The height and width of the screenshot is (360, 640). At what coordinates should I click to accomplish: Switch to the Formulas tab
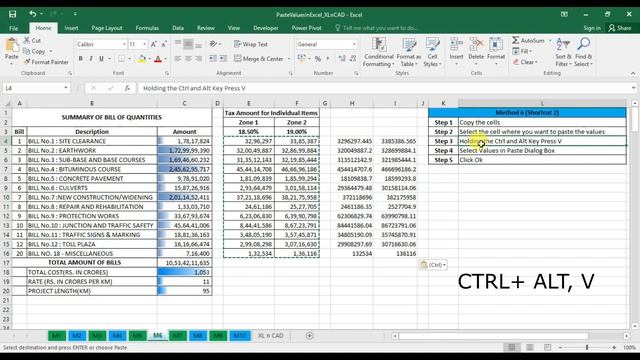tap(147, 28)
